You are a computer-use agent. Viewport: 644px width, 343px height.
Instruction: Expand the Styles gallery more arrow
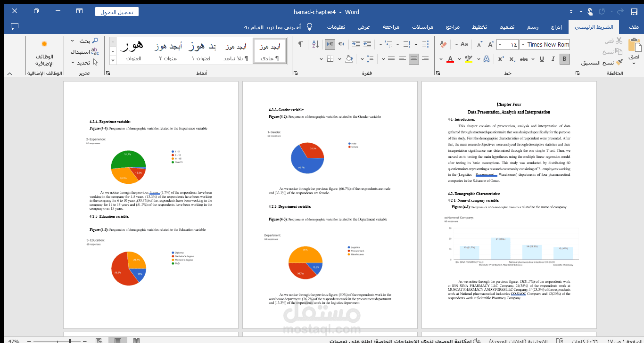click(x=113, y=60)
